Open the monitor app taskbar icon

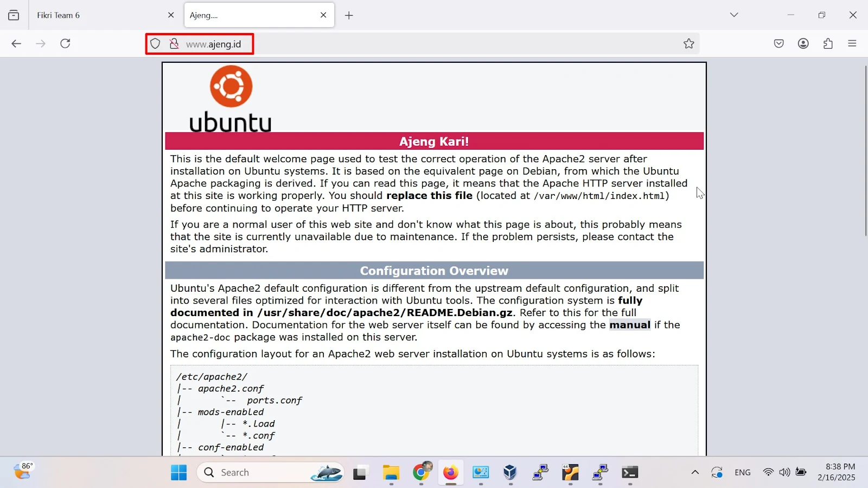click(x=481, y=473)
